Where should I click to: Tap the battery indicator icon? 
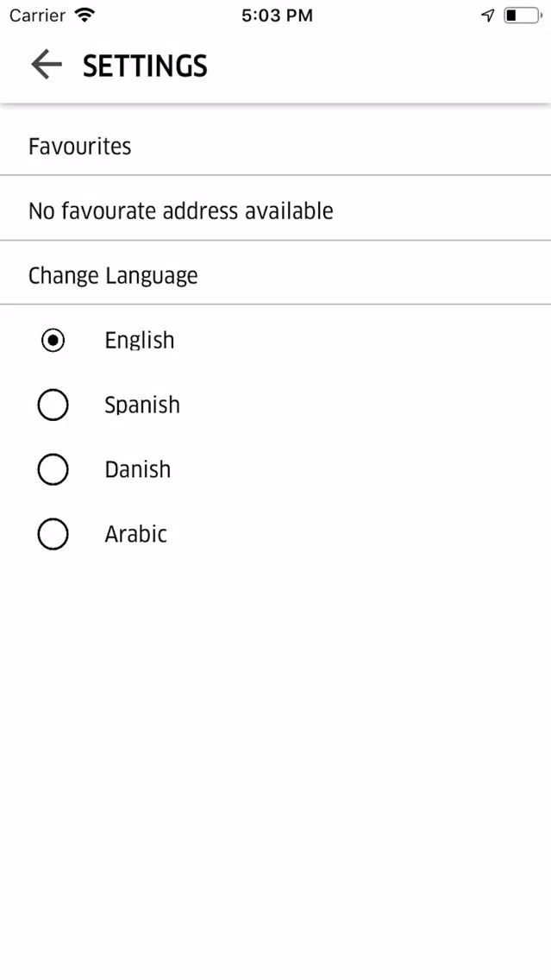[523, 16]
